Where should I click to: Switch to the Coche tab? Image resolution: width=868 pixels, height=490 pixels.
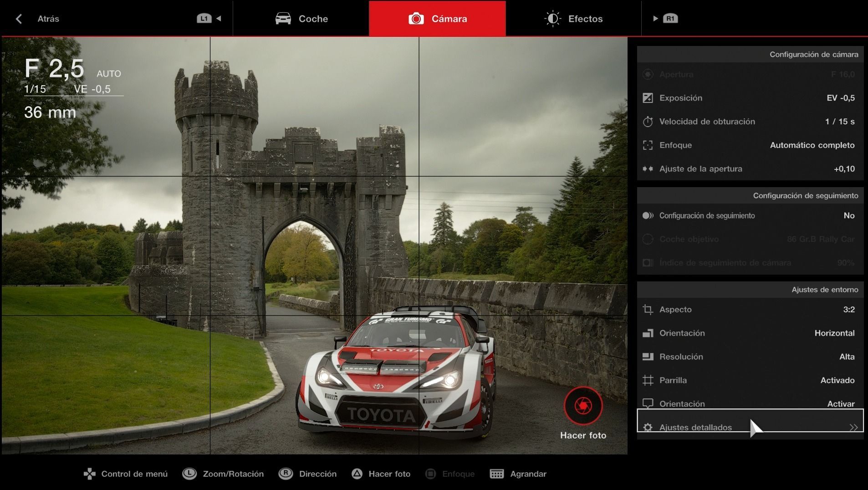pos(301,19)
